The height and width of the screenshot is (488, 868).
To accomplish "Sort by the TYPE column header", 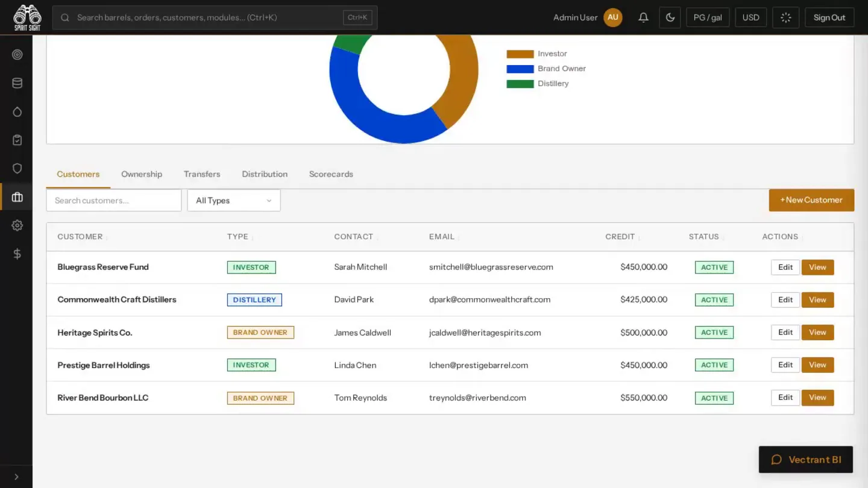I will [238, 237].
